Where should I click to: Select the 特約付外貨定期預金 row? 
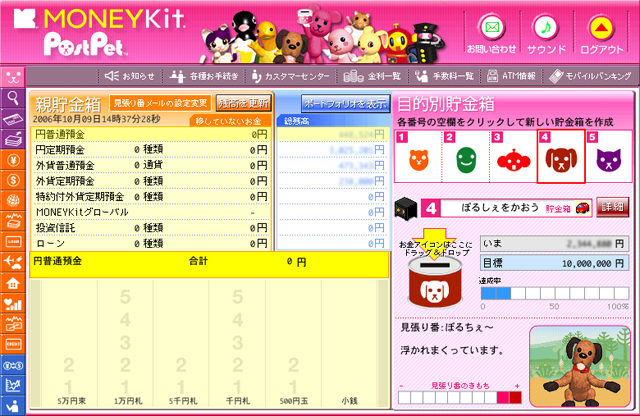[151, 197]
